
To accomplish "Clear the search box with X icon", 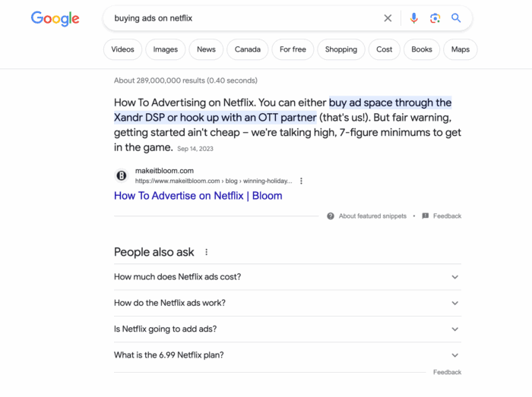I will click(x=388, y=18).
